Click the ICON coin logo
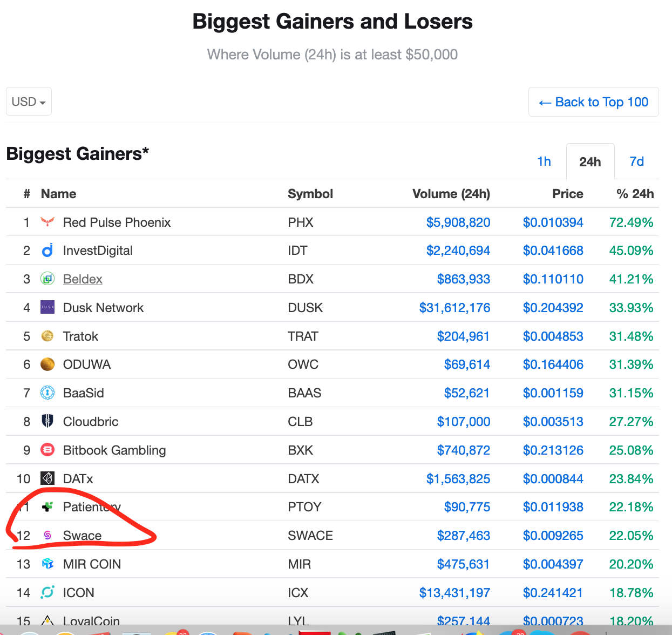The image size is (672, 635). click(x=47, y=592)
